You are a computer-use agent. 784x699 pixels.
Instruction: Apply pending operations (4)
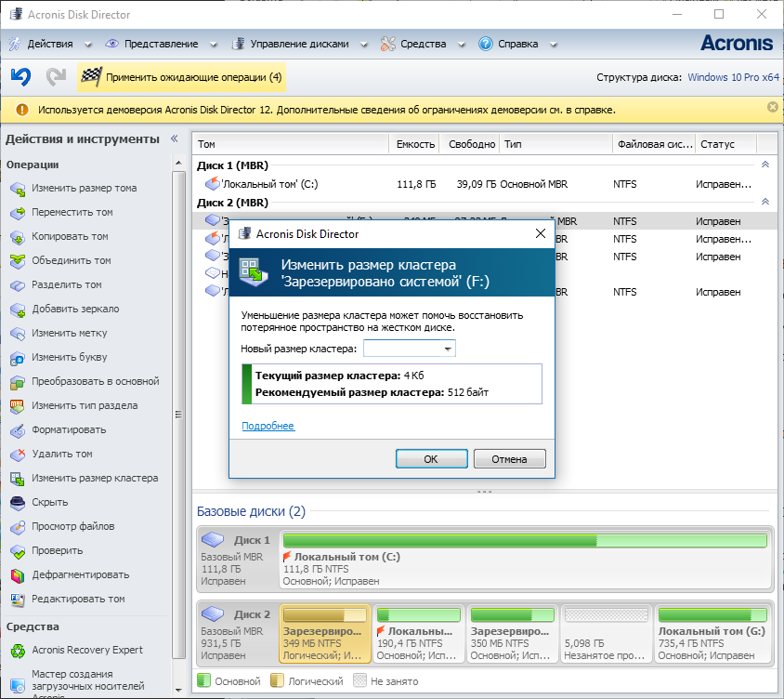tap(181, 77)
